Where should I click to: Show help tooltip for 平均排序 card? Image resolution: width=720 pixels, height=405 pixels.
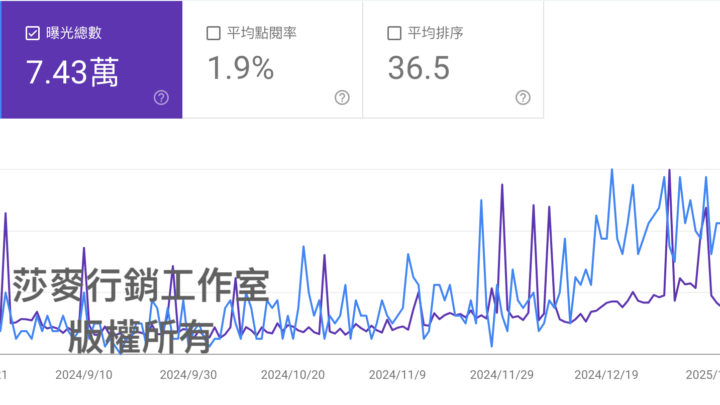[x=522, y=97]
